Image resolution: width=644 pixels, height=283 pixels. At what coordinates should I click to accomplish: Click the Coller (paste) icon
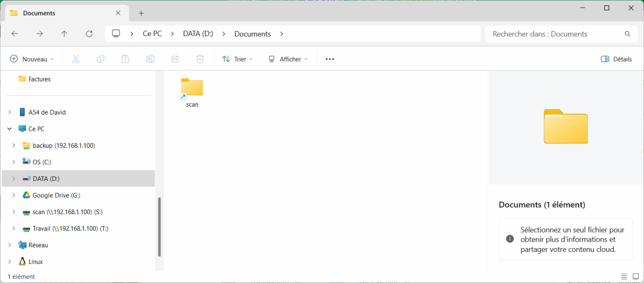click(125, 59)
